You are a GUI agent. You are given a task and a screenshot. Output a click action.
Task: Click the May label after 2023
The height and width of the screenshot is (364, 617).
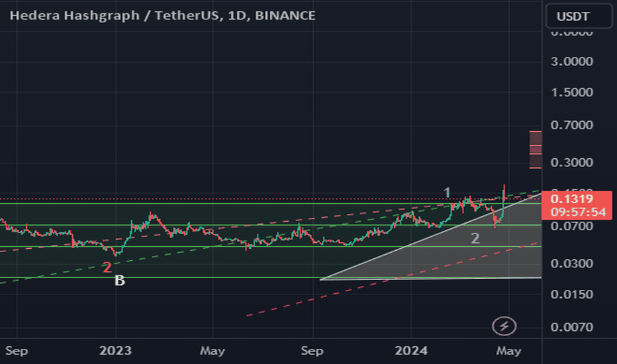tap(213, 351)
